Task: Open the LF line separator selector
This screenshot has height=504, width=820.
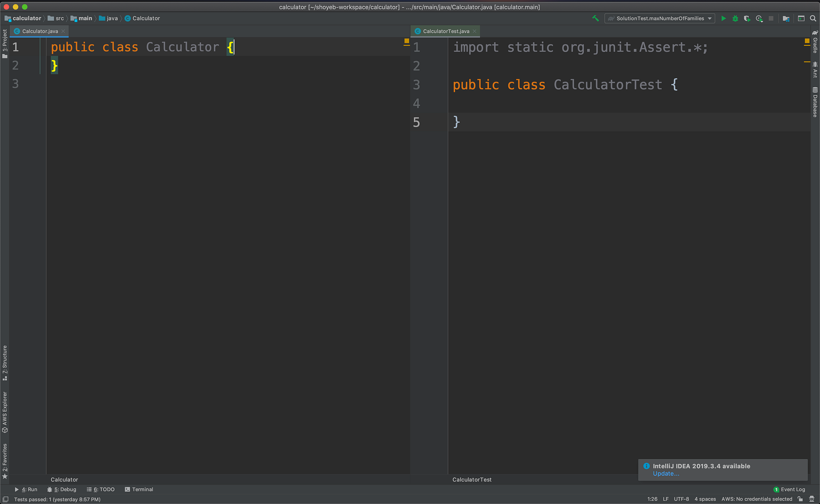Action: [665, 499]
